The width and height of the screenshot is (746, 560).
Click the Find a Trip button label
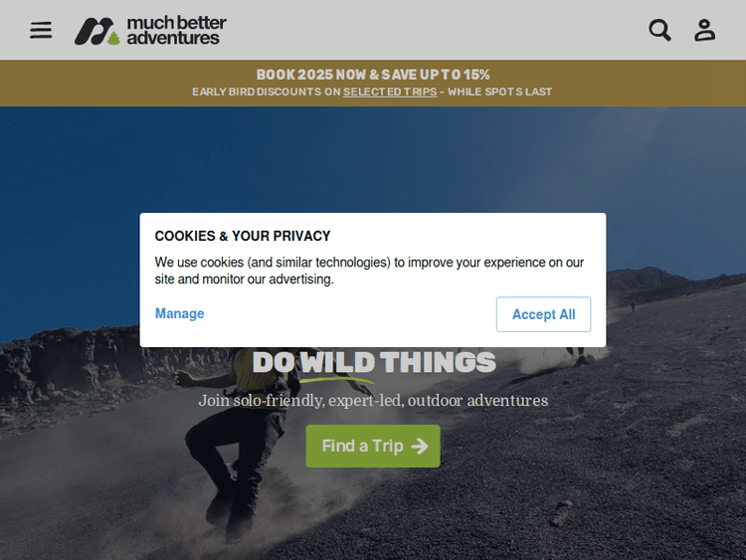click(x=362, y=447)
